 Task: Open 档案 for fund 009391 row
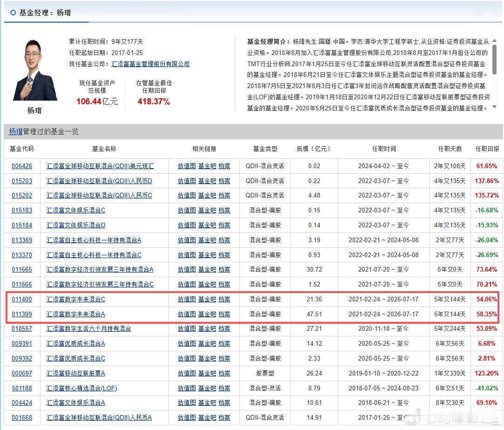pyautogui.click(x=224, y=343)
